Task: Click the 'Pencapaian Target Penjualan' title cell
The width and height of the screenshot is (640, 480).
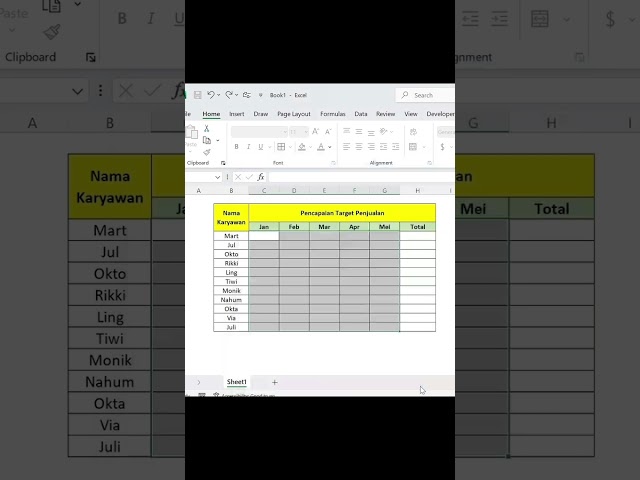Action: pyautogui.click(x=342, y=213)
